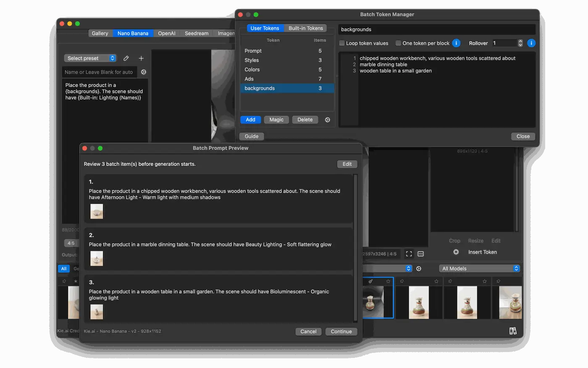
Task: Show info icon next to Rollover stepper
Action: 531,43
